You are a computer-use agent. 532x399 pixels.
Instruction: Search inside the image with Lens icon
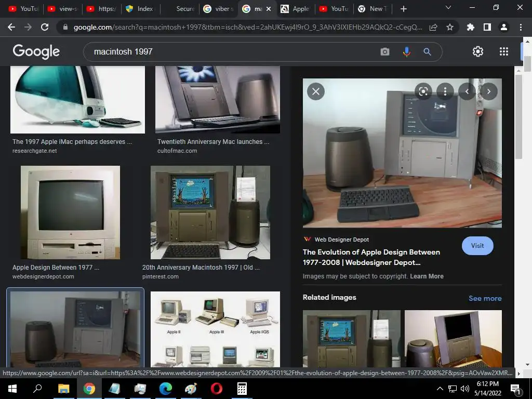pos(423,91)
